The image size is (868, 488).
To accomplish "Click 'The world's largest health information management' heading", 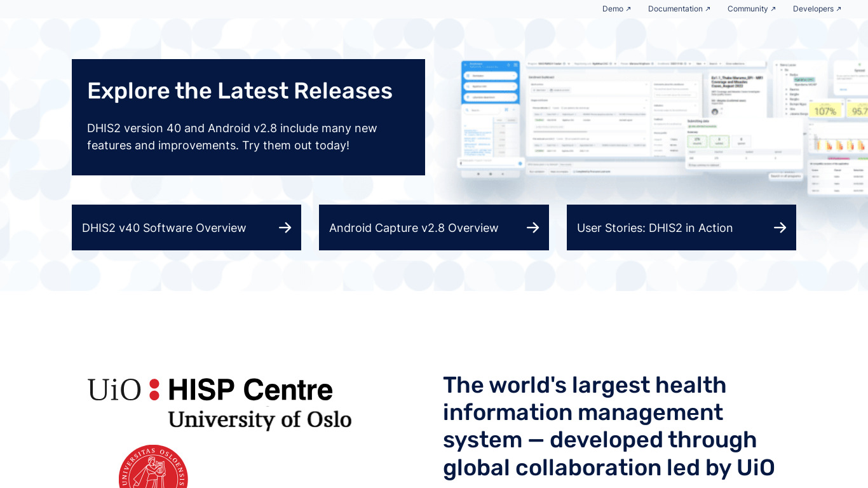I will click(x=609, y=426).
